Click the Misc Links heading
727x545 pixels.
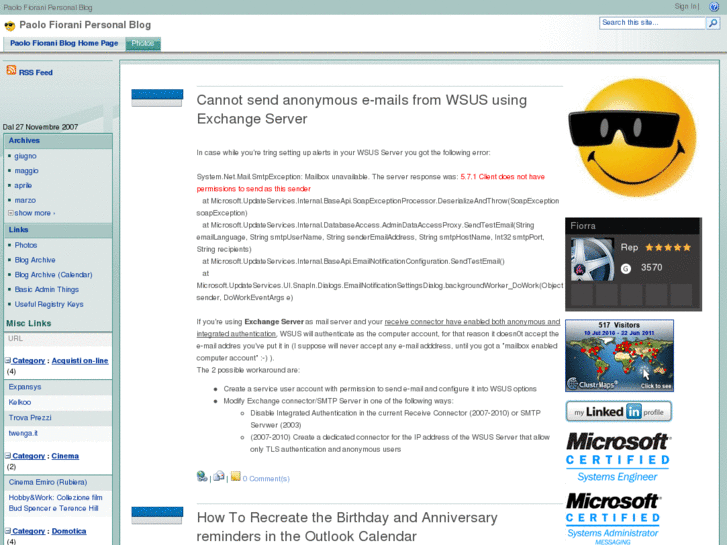click(29, 323)
